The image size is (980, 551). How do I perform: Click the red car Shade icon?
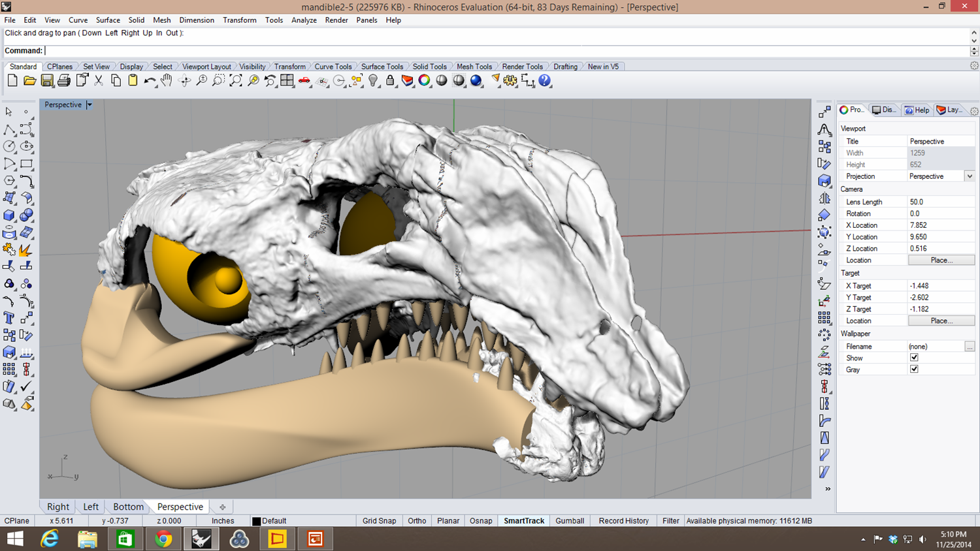tap(304, 81)
